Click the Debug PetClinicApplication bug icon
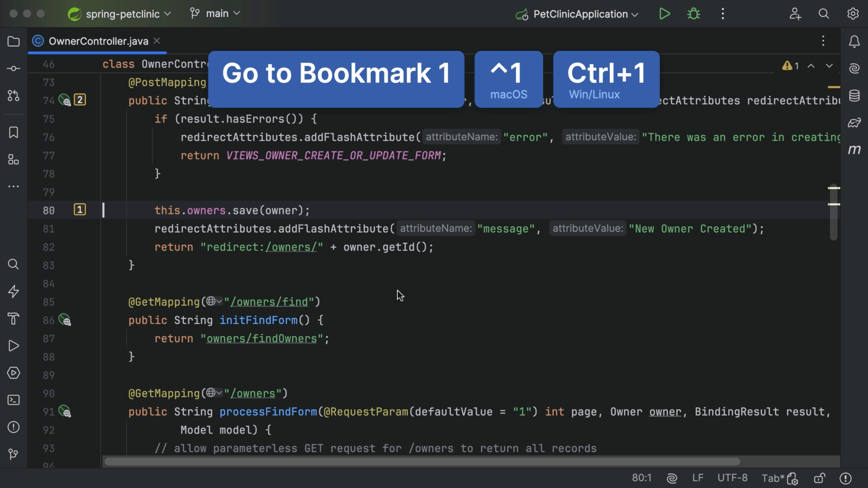Image resolution: width=868 pixels, height=488 pixels. tap(693, 14)
